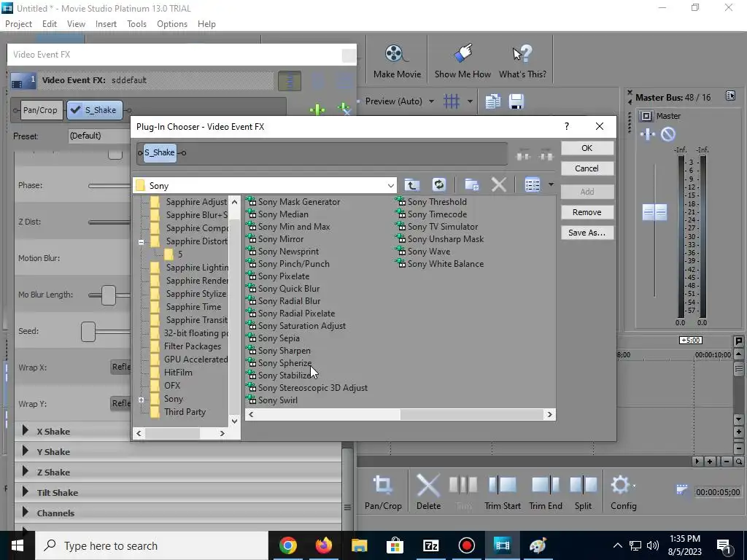Expand the Tilt Shake section
The image size is (747, 560).
[26, 492]
